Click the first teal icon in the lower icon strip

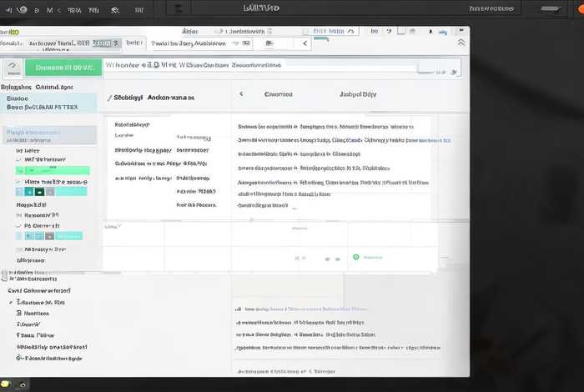click(x=29, y=236)
